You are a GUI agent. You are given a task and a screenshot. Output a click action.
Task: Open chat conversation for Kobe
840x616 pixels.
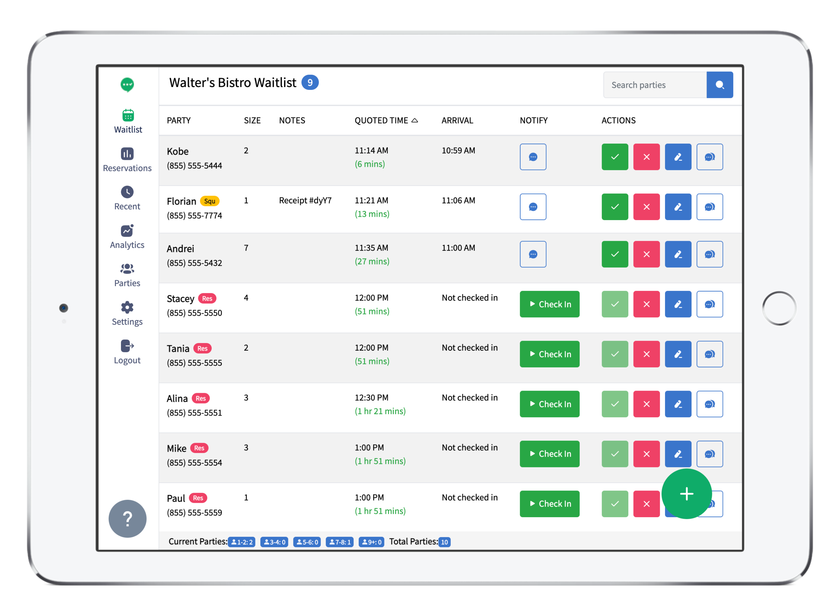[x=710, y=157]
